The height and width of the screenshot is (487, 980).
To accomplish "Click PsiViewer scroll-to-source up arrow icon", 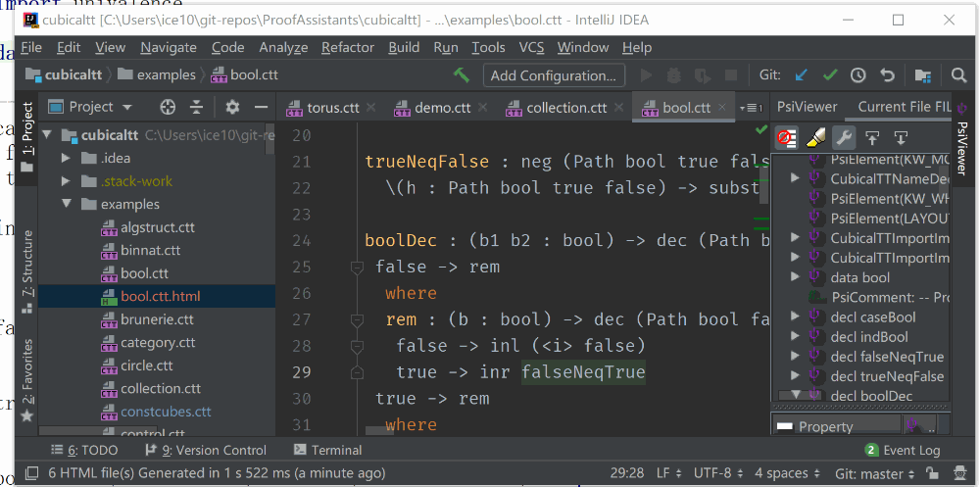I will click(x=872, y=137).
